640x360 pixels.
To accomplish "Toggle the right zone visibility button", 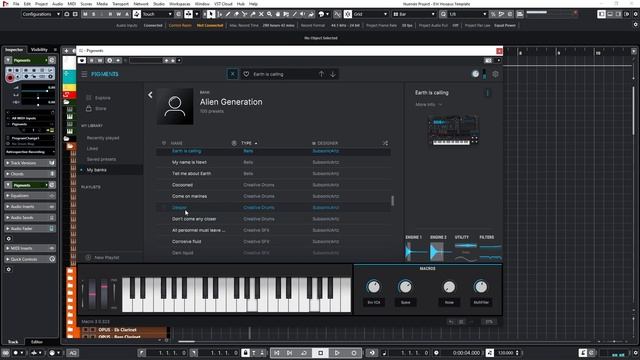I will 618,14.
